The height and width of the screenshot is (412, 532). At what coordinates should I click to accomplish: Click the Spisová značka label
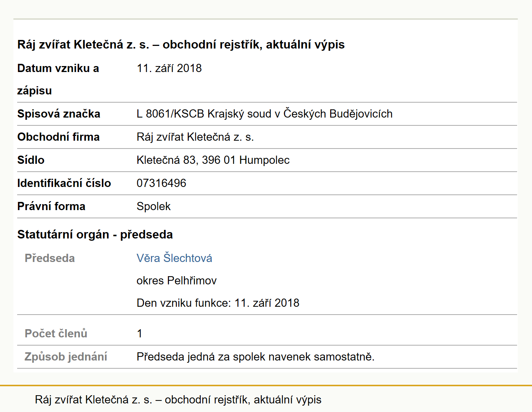click(x=59, y=114)
